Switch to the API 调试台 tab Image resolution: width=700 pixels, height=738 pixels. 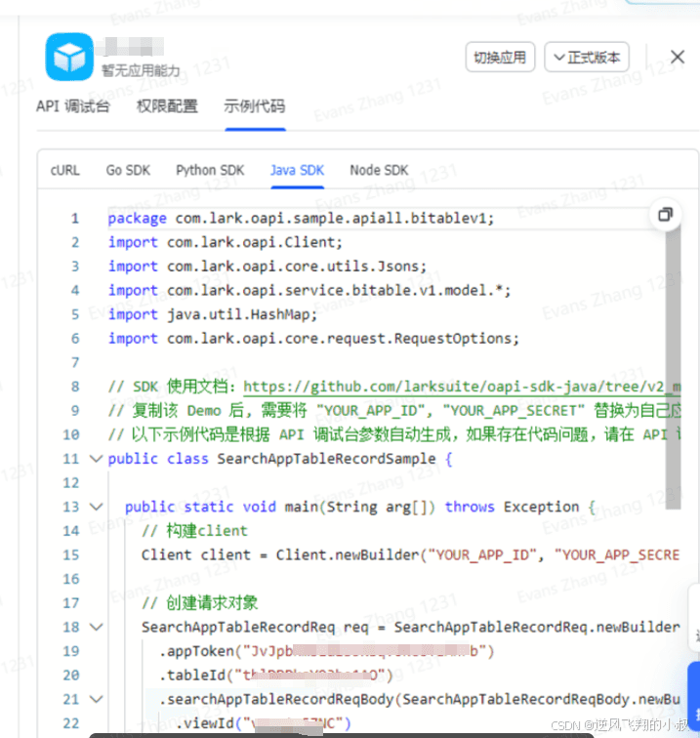pos(72,106)
